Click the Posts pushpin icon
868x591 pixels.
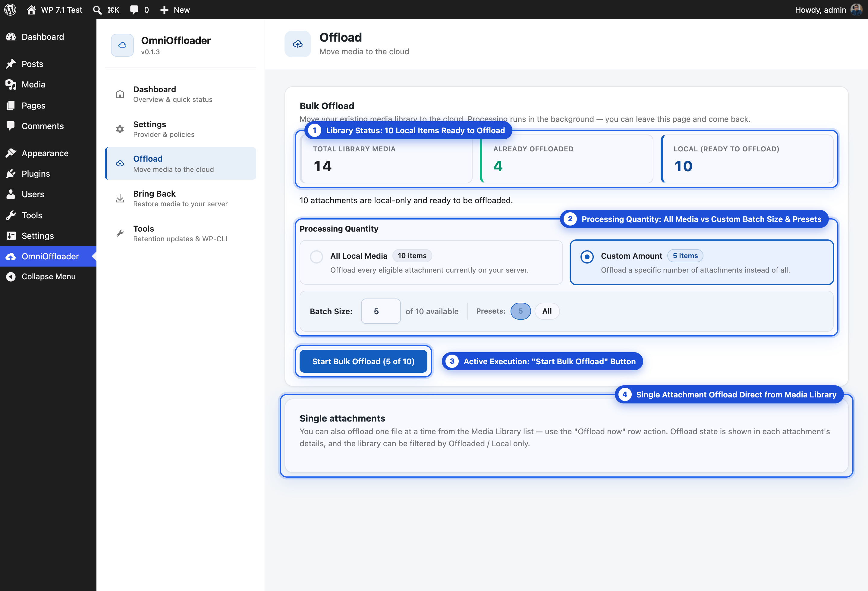point(11,64)
